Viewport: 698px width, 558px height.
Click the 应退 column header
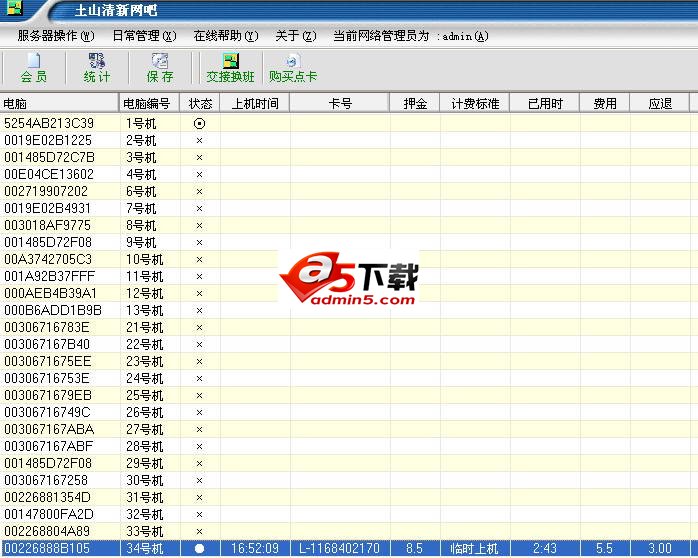(x=660, y=103)
